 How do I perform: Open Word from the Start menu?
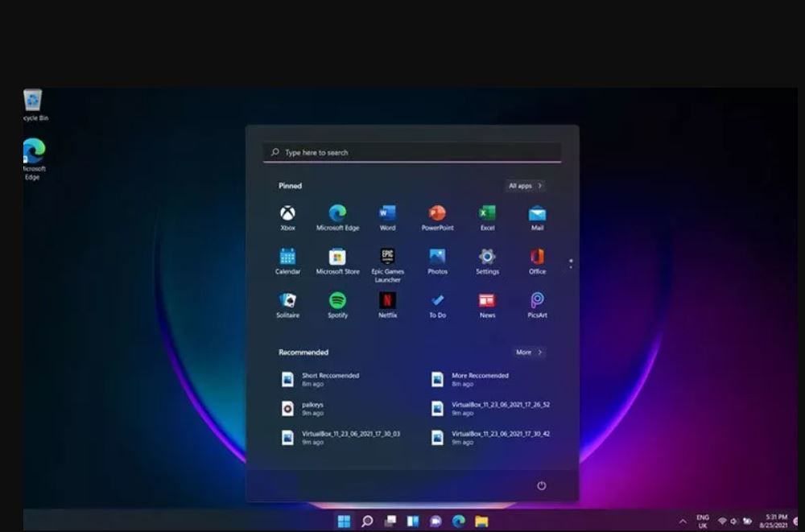387,218
